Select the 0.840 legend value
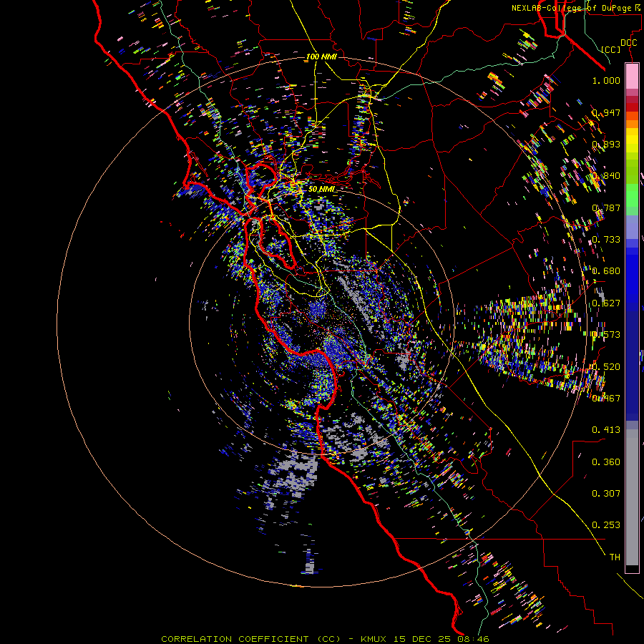 [606, 176]
